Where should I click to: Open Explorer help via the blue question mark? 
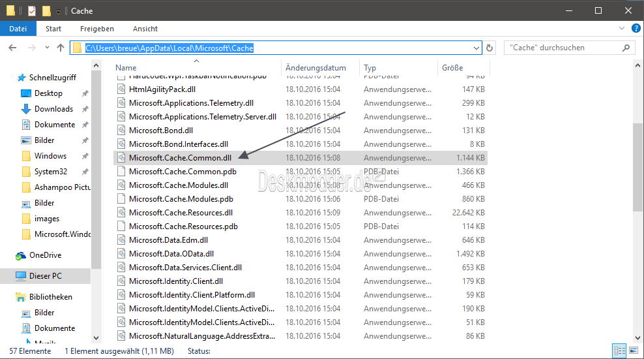636,28
